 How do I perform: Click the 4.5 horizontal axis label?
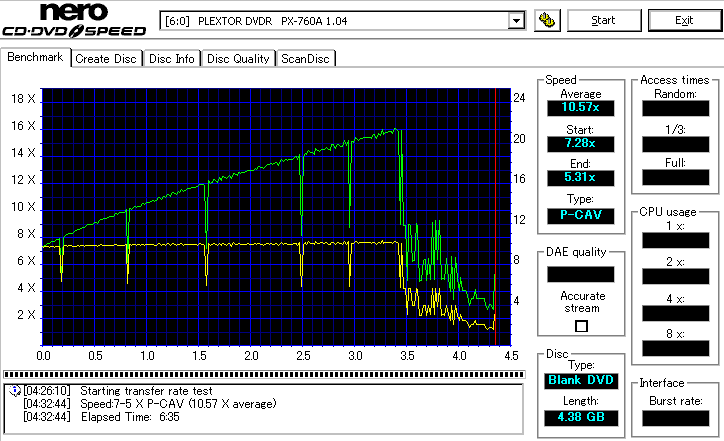[511, 356]
